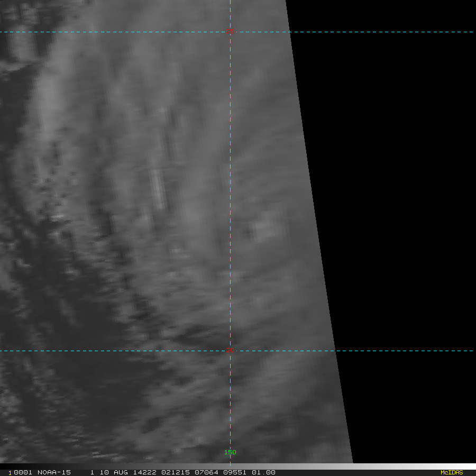
Task: Click the 01.00 resolution value
Action: click(263, 472)
